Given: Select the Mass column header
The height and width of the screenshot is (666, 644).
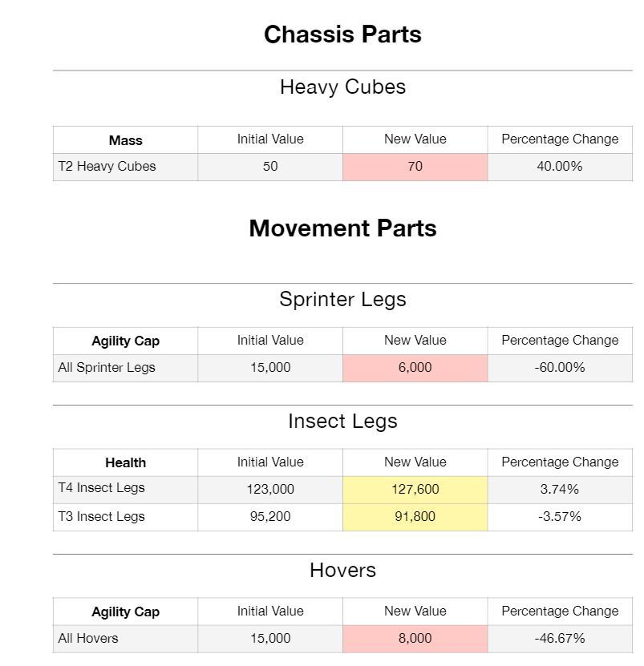Looking at the screenshot, I should pos(126,140).
